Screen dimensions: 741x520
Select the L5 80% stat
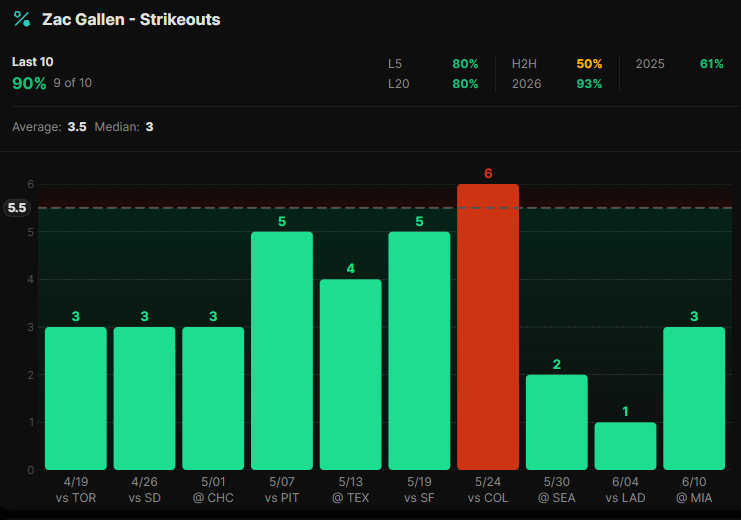tap(433, 64)
